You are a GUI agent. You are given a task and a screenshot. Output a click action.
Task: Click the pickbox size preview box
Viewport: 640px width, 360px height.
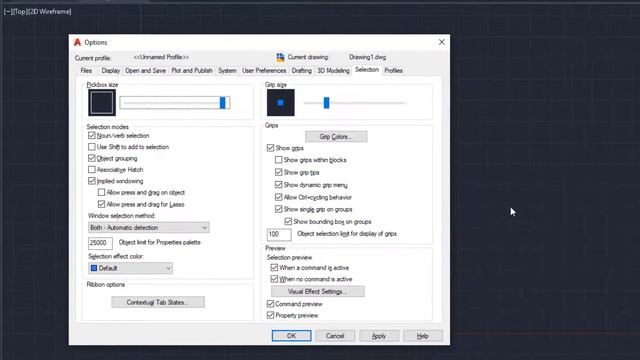pyautogui.click(x=102, y=102)
